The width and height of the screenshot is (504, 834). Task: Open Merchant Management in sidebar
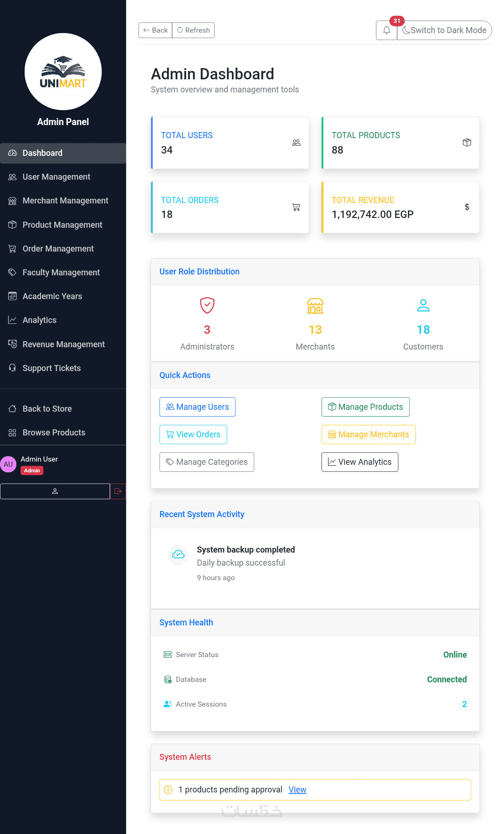click(63, 201)
